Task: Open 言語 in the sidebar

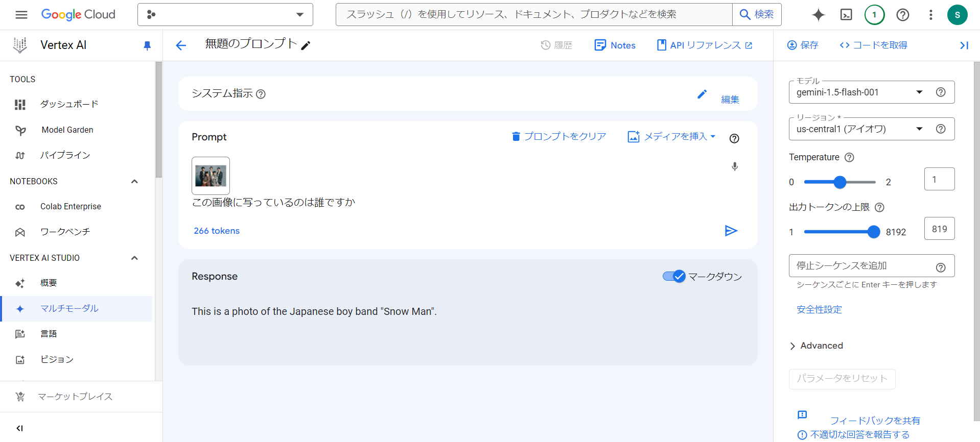Action: pyautogui.click(x=77, y=334)
